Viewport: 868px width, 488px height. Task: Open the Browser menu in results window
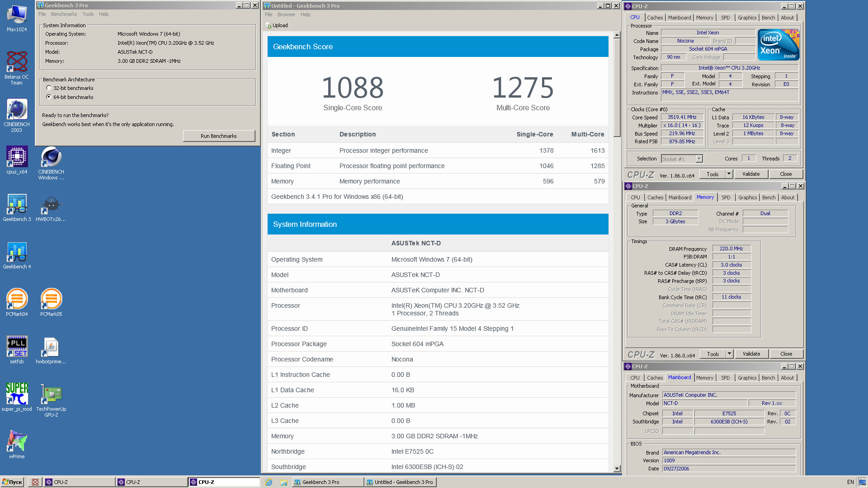[286, 14]
